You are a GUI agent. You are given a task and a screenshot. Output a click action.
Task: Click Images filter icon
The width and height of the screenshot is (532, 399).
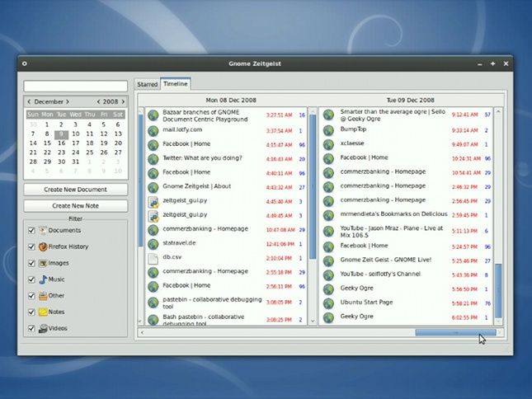click(43, 263)
